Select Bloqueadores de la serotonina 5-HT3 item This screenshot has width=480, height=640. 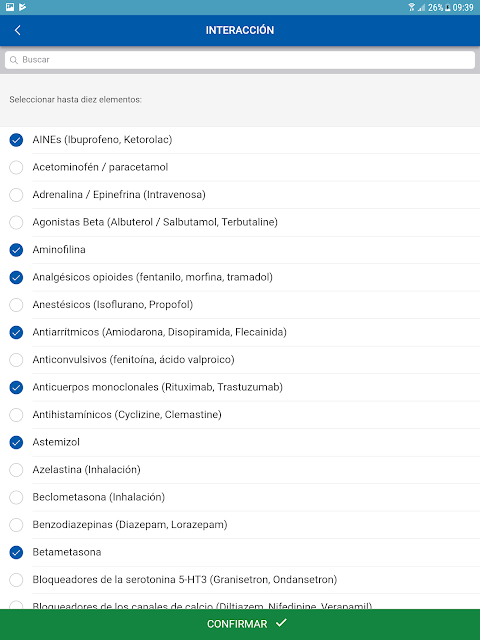(240, 580)
